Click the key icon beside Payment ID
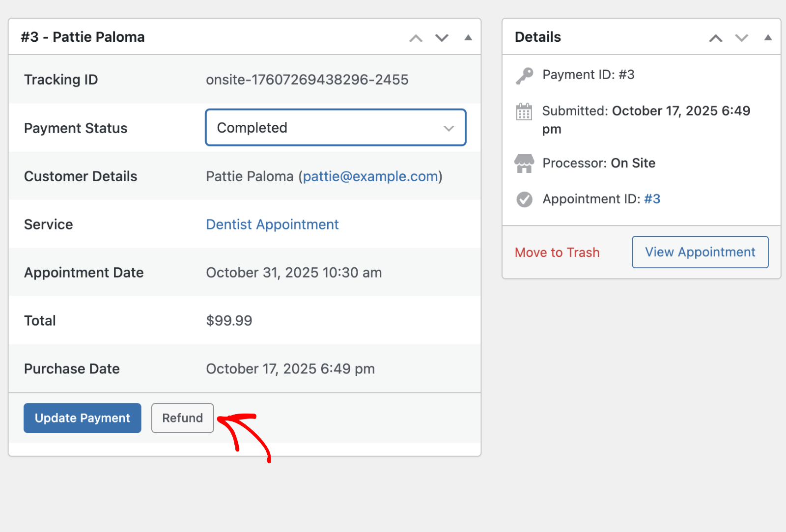786x532 pixels. (524, 76)
